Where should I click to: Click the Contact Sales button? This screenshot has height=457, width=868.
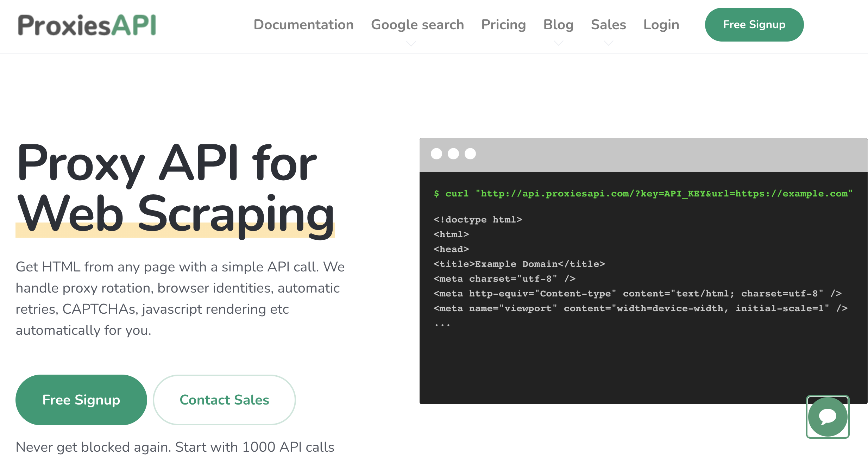pos(224,400)
